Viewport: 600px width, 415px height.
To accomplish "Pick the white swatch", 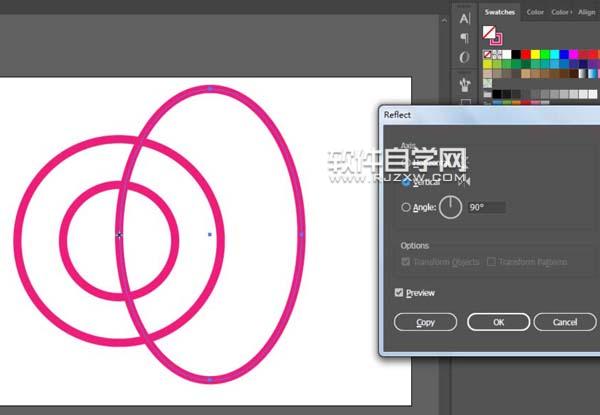I will 507,54.
